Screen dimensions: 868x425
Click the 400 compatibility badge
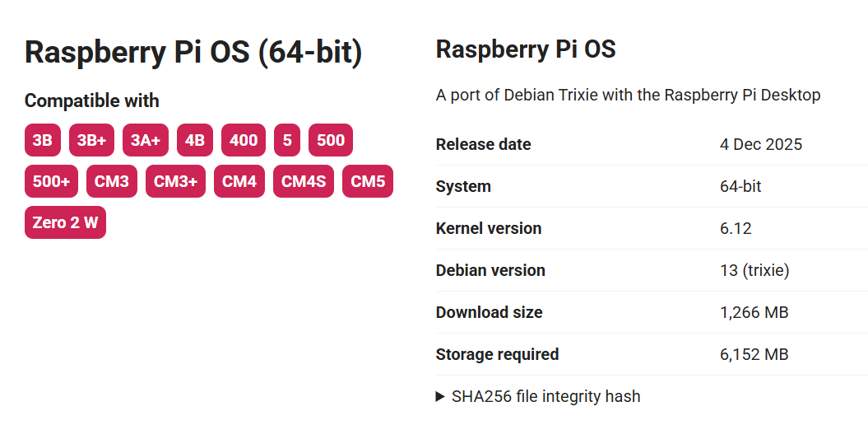244,140
